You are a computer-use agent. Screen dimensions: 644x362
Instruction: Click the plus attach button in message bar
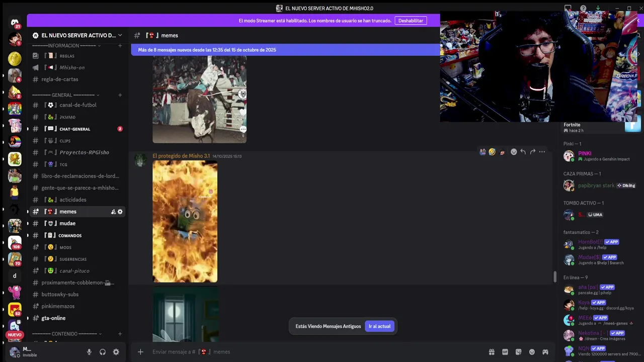140,352
